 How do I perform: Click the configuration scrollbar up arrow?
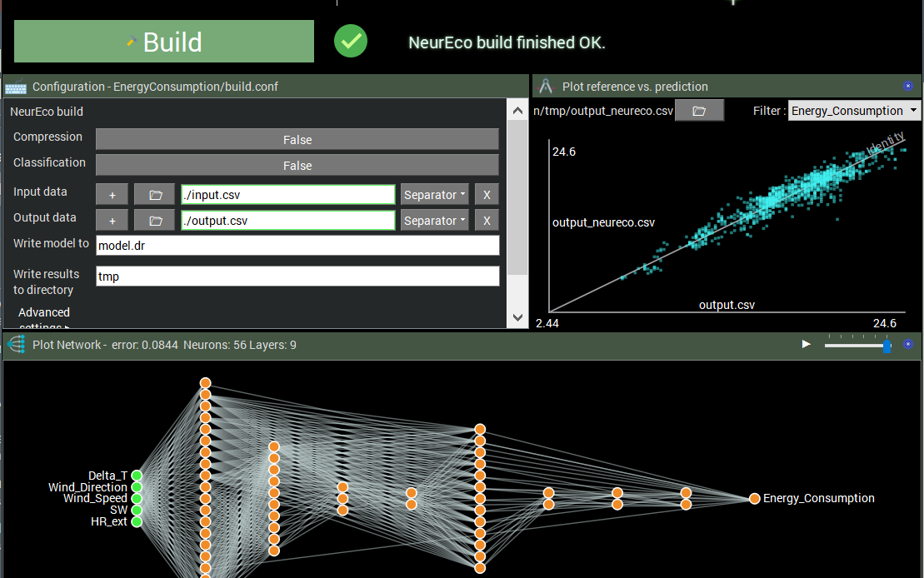pyautogui.click(x=517, y=110)
